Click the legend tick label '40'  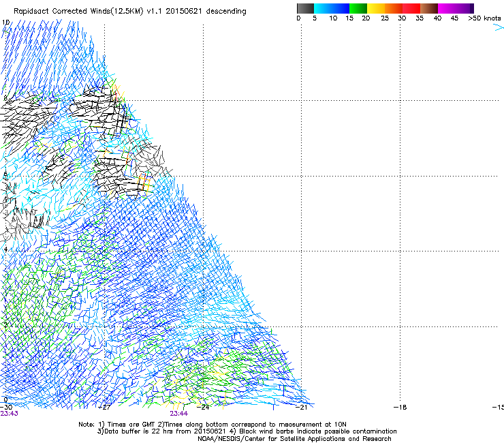click(x=437, y=18)
